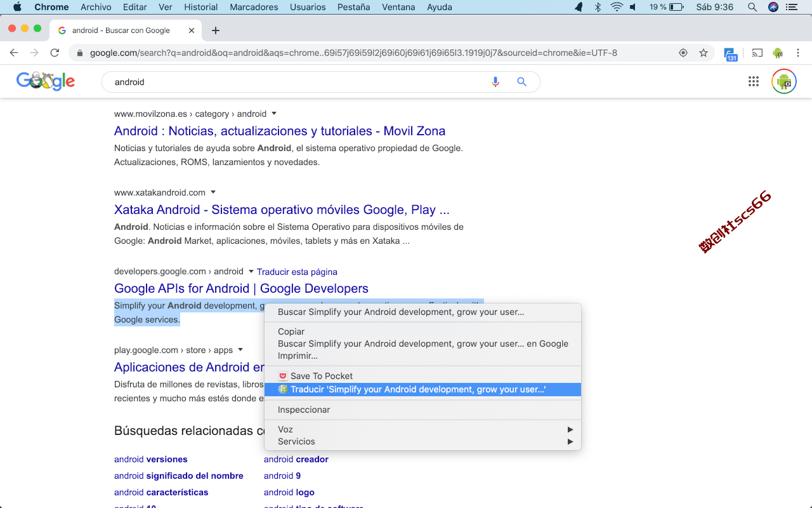Click the Cast icon in the toolbar
The image size is (812, 508).
(x=757, y=53)
